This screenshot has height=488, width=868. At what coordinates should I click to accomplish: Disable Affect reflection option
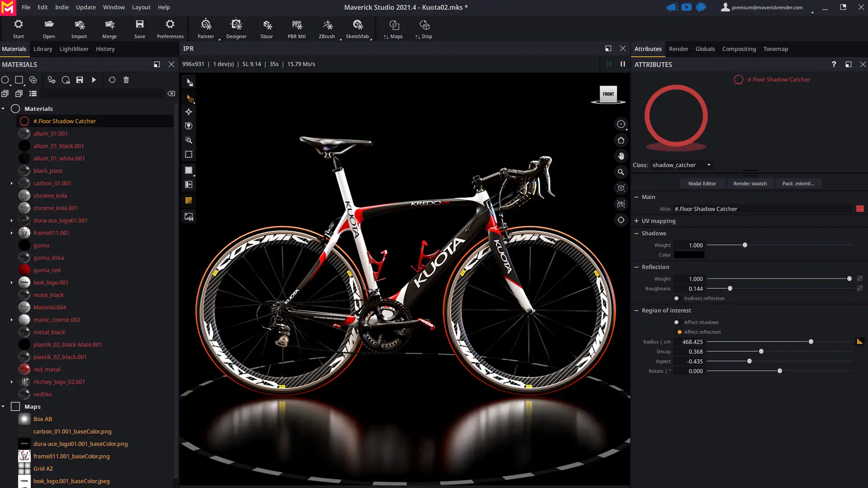679,332
